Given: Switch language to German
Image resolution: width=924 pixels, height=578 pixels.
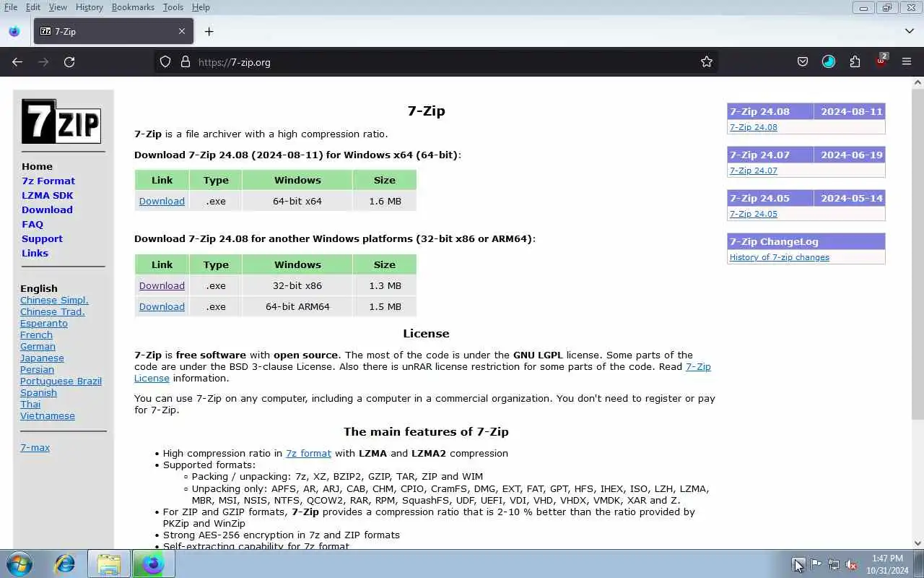Looking at the screenshot, I should click(38, 346).
